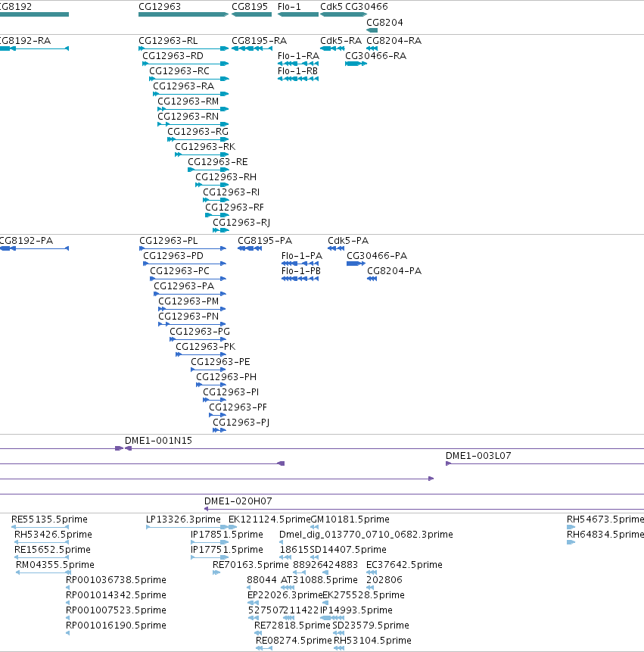Viewport: 644px width, 652px height.
Task: Select EST label IP17751.5prime
Action: pos(227,550)
